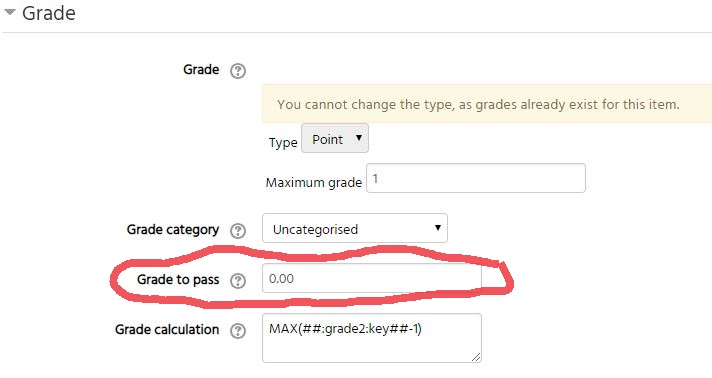Click inside the Grade to pass field
Image resolution: width=712 pixels, height=378 pixels.
click(x=371, y=278)
